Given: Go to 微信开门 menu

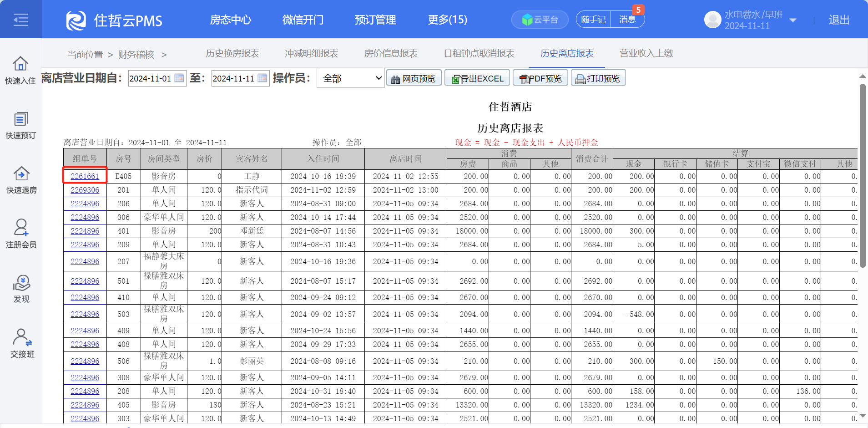Looking at the screenshot, I should pyautogui.click(x=303, y=20).
